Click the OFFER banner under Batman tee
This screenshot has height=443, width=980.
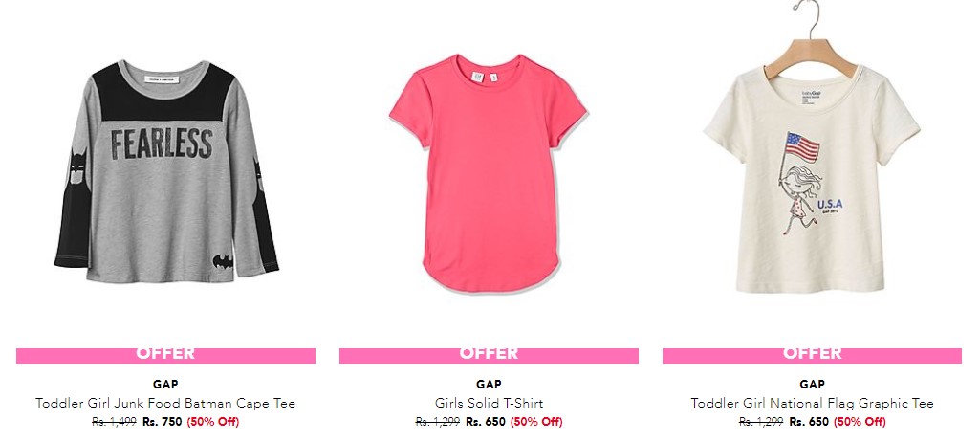click(x=165, y=355)
